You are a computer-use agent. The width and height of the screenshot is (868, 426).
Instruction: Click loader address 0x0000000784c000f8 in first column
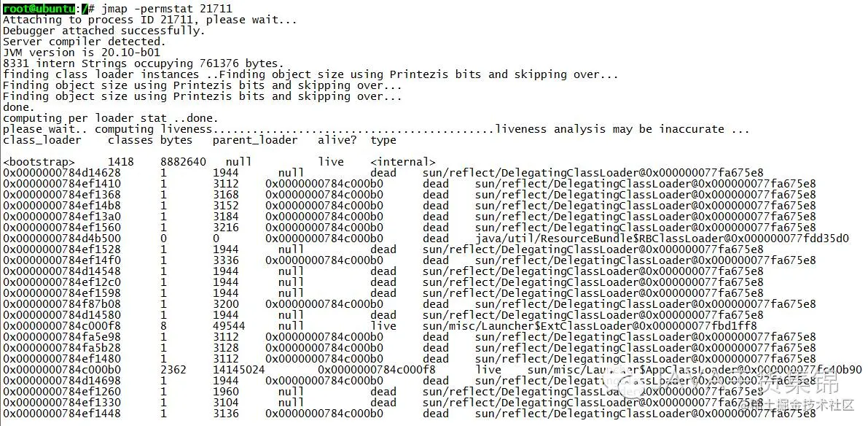pos(61,326)
